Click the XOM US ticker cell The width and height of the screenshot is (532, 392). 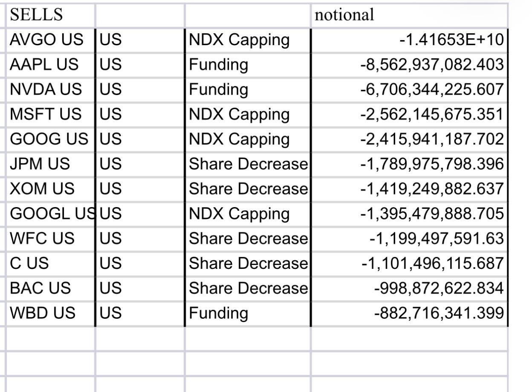(x=50, y=189)
